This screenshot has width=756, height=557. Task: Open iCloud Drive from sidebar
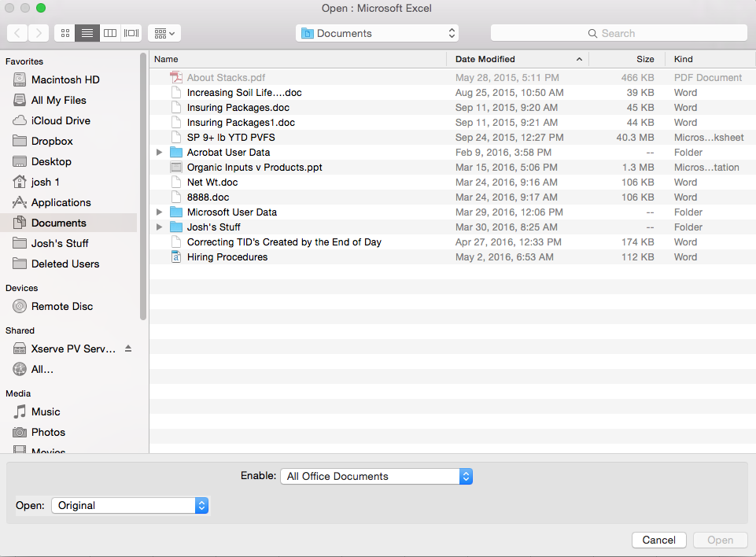(x=68, y=120)
